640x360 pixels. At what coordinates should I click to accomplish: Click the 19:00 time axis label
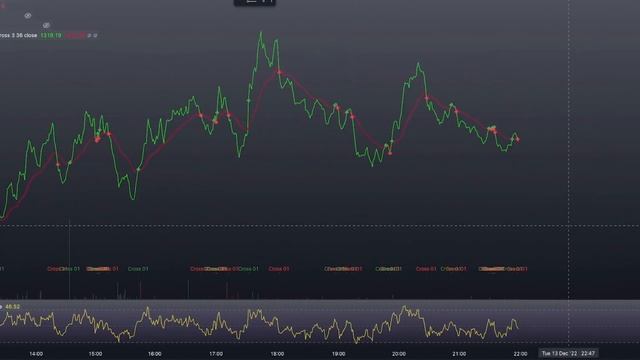(x=338, y=354)
